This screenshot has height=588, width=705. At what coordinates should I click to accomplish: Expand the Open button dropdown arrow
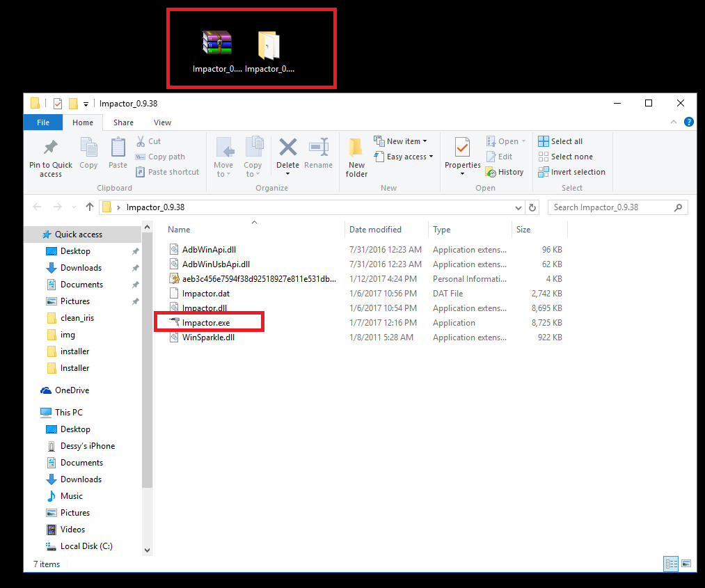point(524,141)
